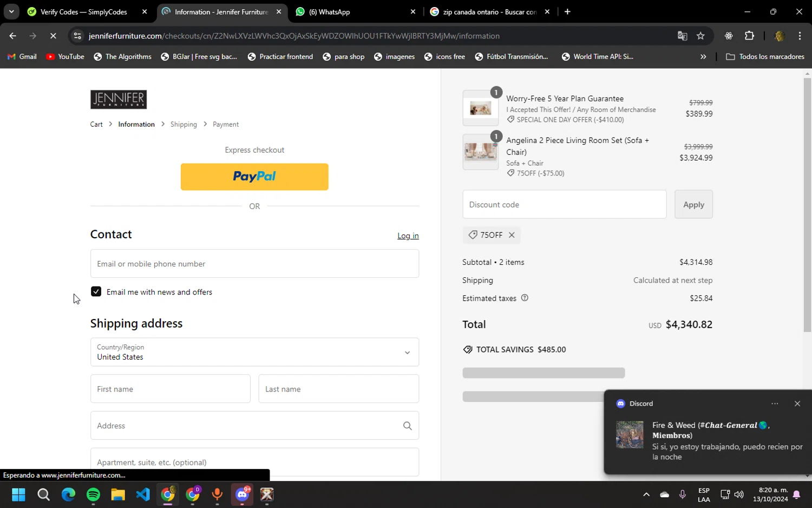Open the Windows Start menu
Viewport: 812px width, 508px height.
18,494
